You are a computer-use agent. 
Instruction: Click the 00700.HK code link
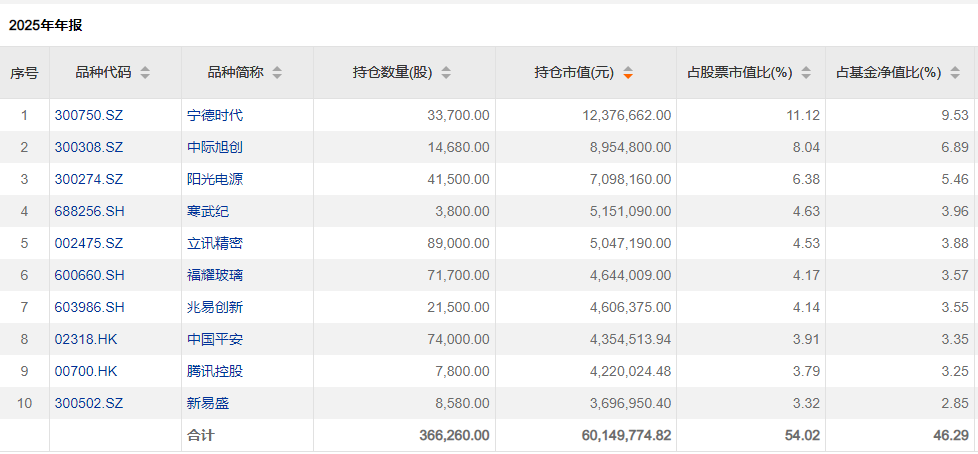(x=86, y=371)
